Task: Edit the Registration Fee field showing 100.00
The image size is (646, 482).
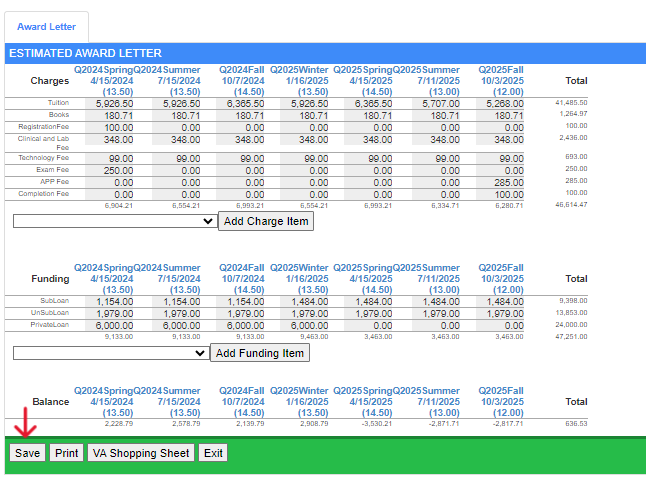Action: pos(120,128)
